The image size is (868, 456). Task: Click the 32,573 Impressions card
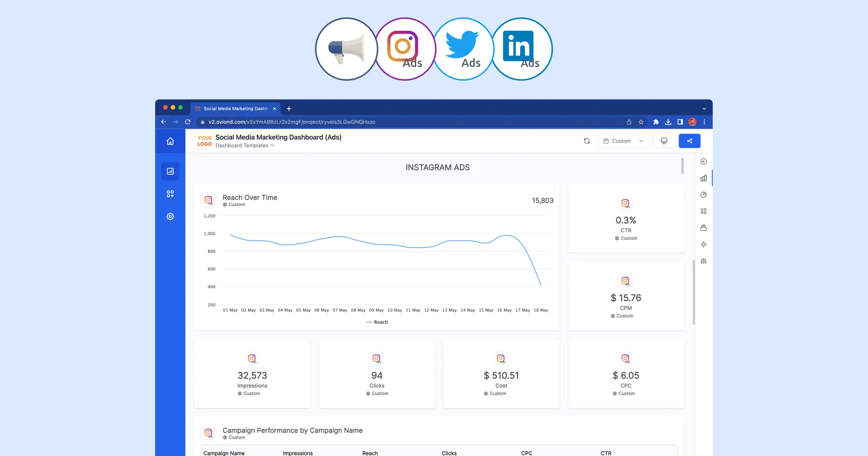click(252, 374)
